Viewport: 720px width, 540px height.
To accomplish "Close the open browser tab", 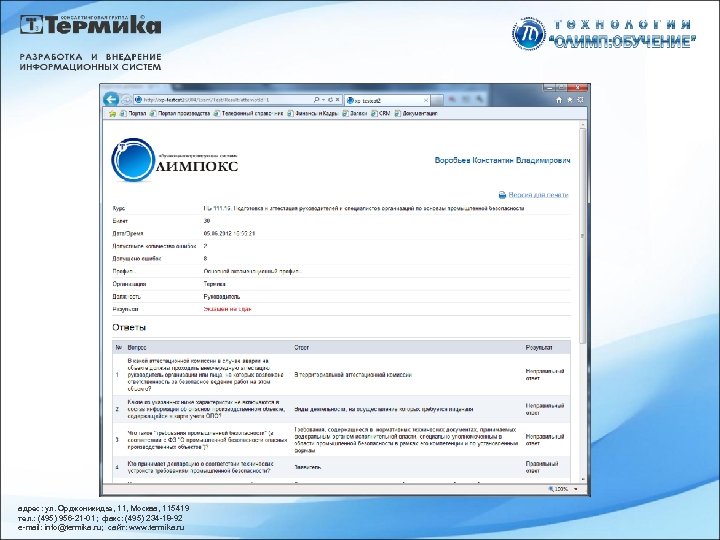I will coord(426,100).
